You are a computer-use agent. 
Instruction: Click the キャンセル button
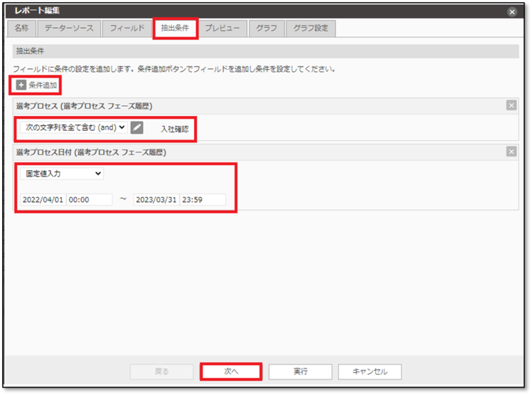click(369, 371)
